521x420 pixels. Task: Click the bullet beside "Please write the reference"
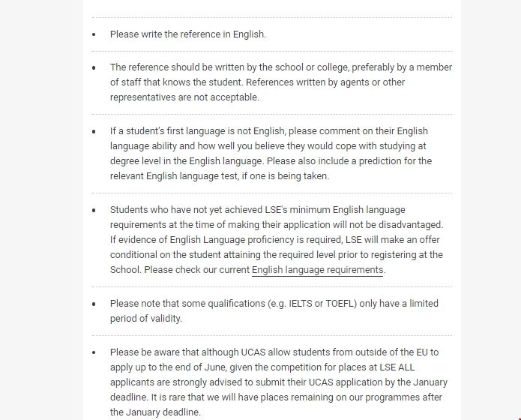coord(94,34)
